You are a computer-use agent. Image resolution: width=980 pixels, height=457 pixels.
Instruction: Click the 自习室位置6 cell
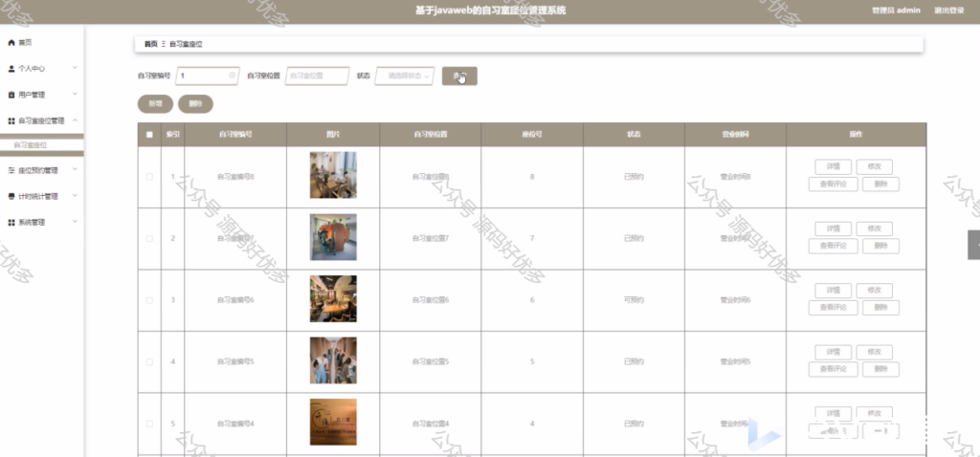coord(431,300)
